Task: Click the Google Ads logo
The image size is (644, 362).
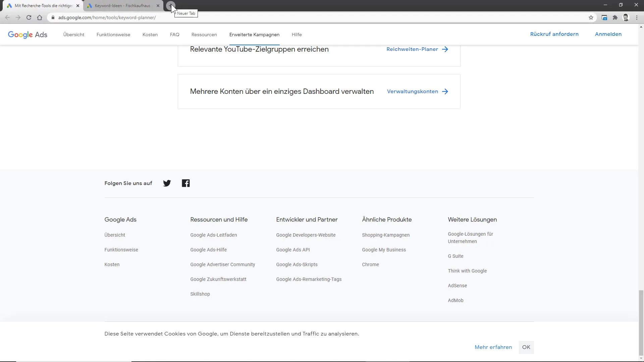Action: pyautogui.click(x=28, y=35)
